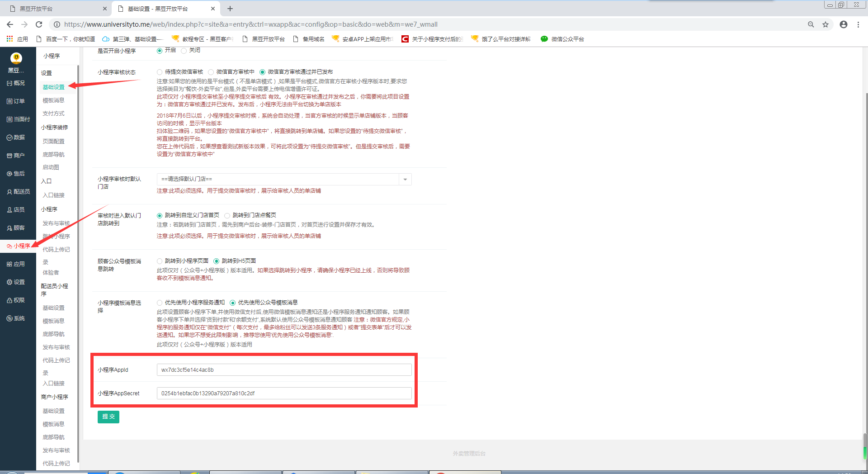Viewport: 868px width, 474px height.
Task: Select 开启 for 是否开启小程序
Action: pos(160,51)
